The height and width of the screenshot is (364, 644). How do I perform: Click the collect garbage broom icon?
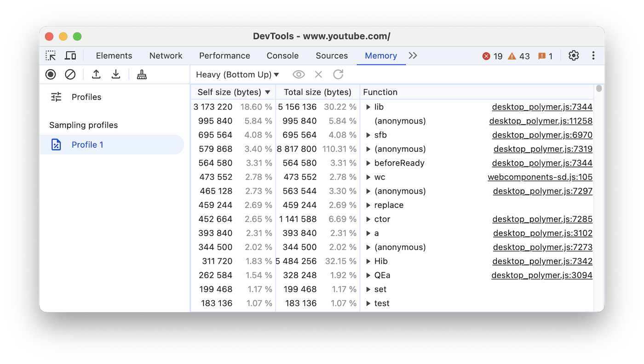(x=142, y=74)
